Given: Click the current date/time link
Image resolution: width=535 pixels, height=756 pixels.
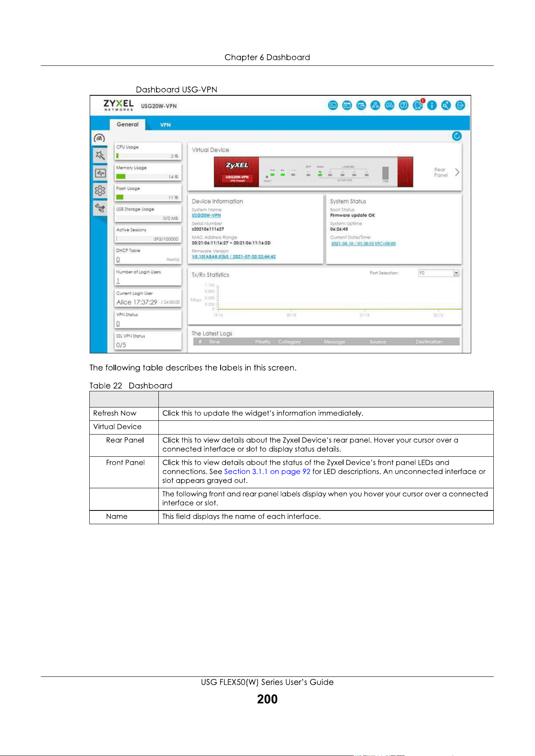Looking at the screenshot, I should tap(363, 244).
